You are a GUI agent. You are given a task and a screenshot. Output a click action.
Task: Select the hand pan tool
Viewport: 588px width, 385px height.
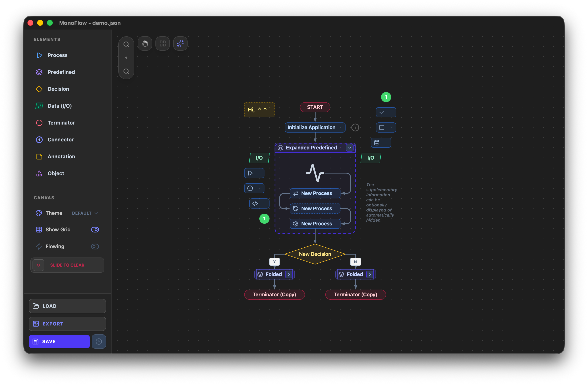click(145, 44)
